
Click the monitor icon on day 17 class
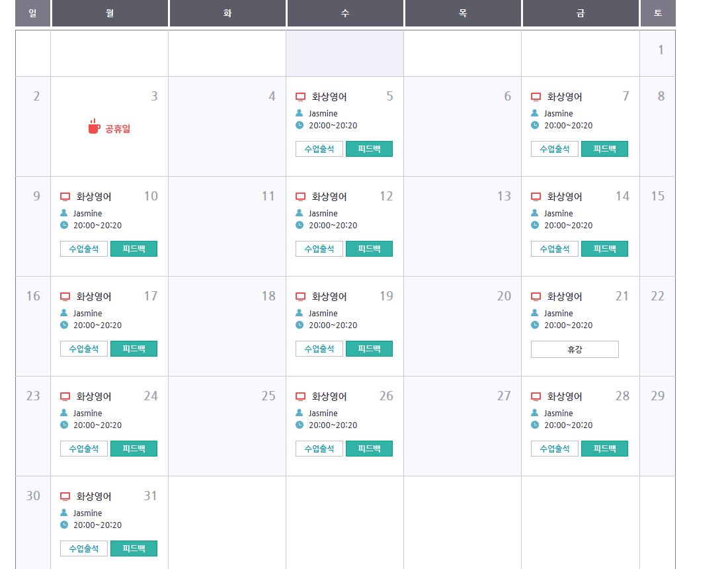(x=65, y=296)
